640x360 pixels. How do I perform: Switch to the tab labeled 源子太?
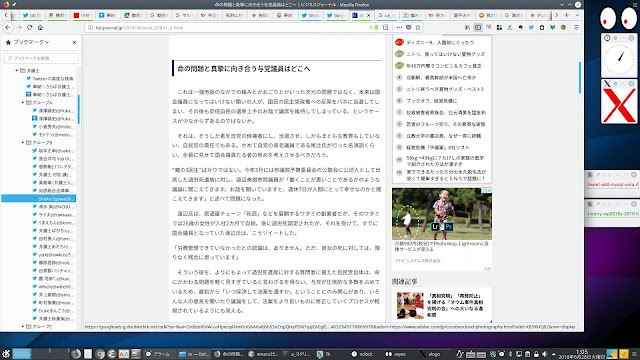[x=462, y=15]
